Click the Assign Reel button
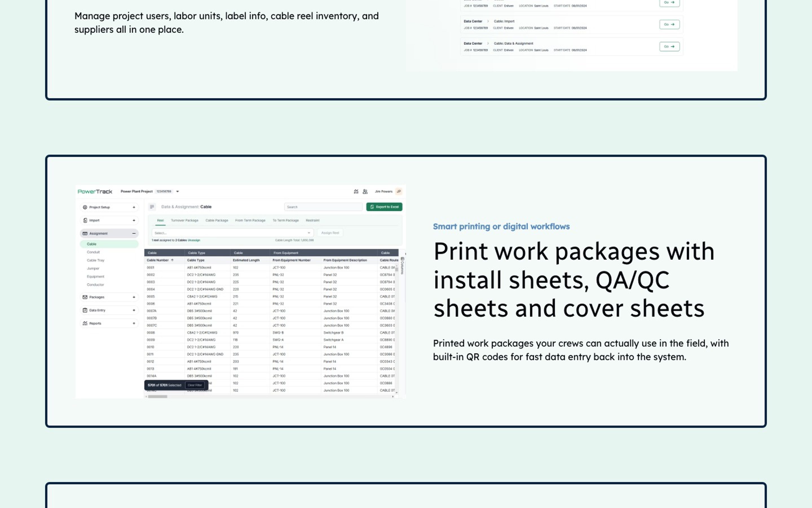812x508 pixels. [x=330, y=233]
